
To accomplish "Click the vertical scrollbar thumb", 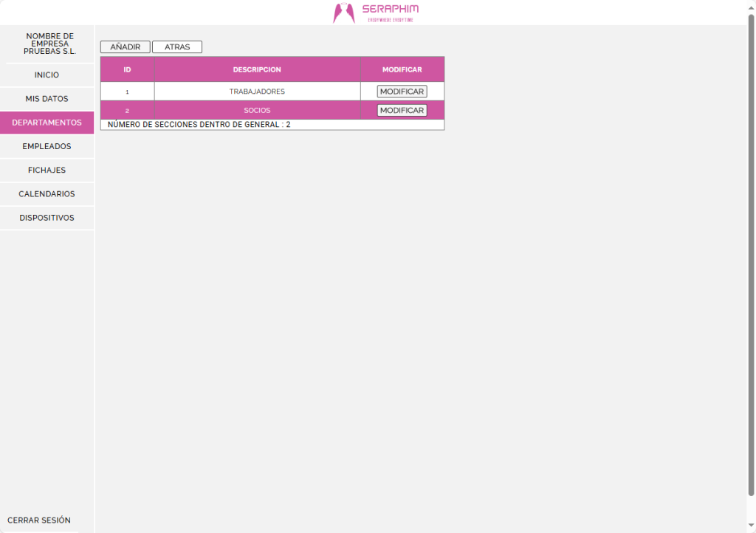I will (x=751, y=251).
